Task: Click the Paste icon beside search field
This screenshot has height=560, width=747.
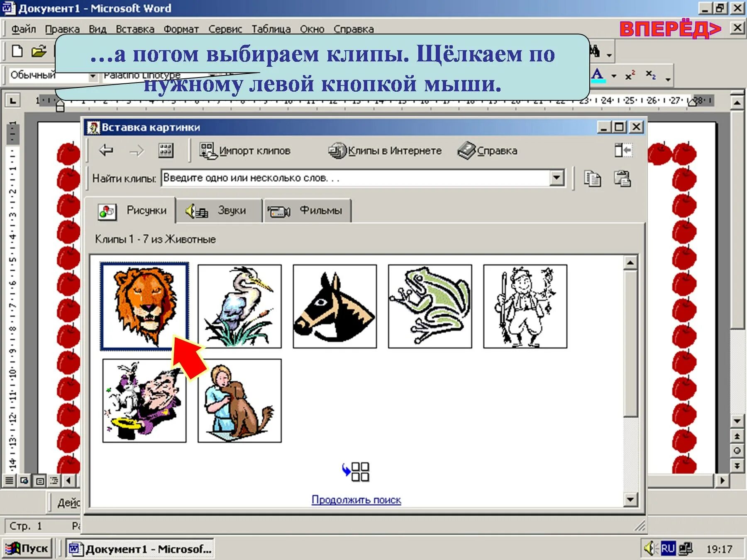Action: click(622, 179)
